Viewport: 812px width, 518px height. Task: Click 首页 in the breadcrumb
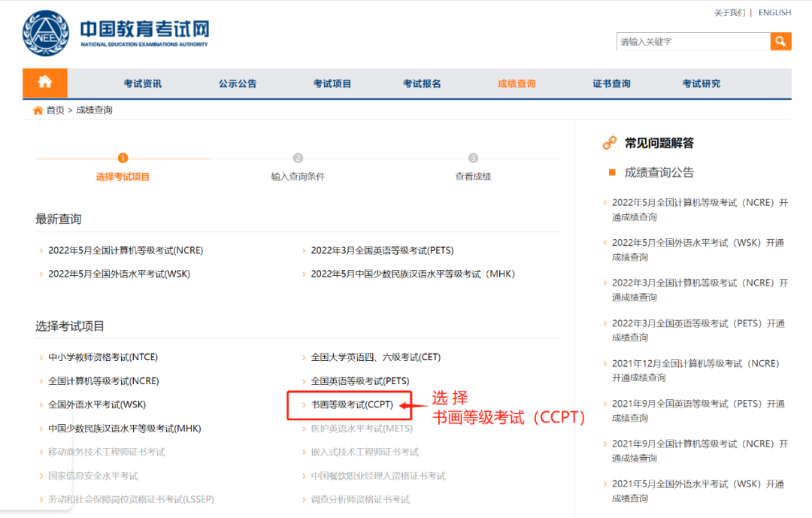56,111
